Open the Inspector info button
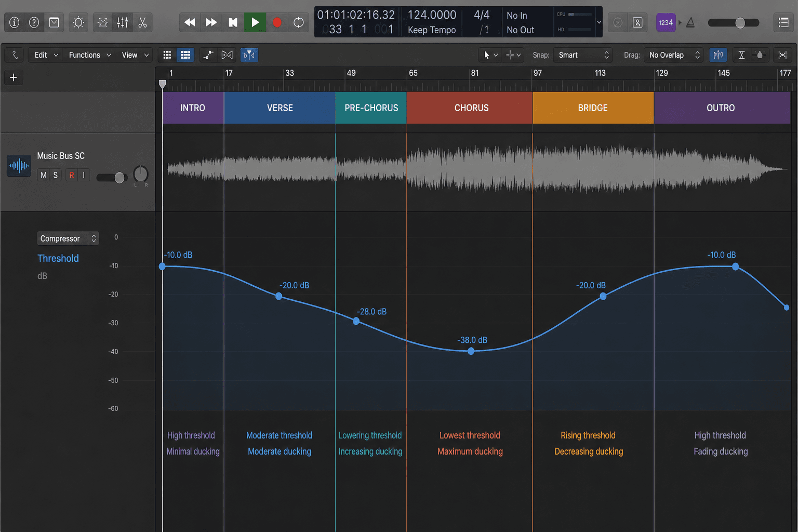The image size is (798, 532). [x=15, y=22]
